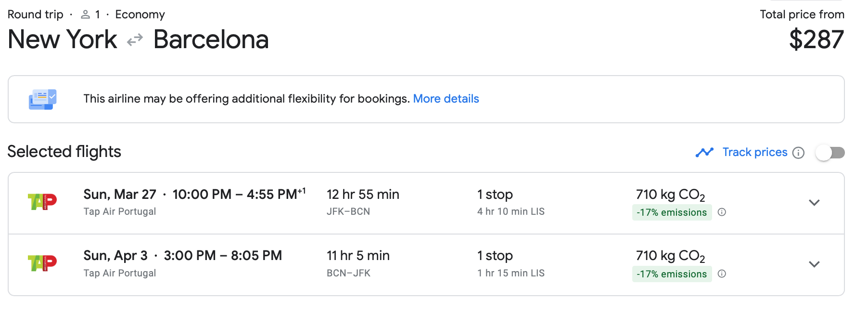
Task: Click the -17% emissions badge on the Apr 3 flight
Action: pos(672,274)
